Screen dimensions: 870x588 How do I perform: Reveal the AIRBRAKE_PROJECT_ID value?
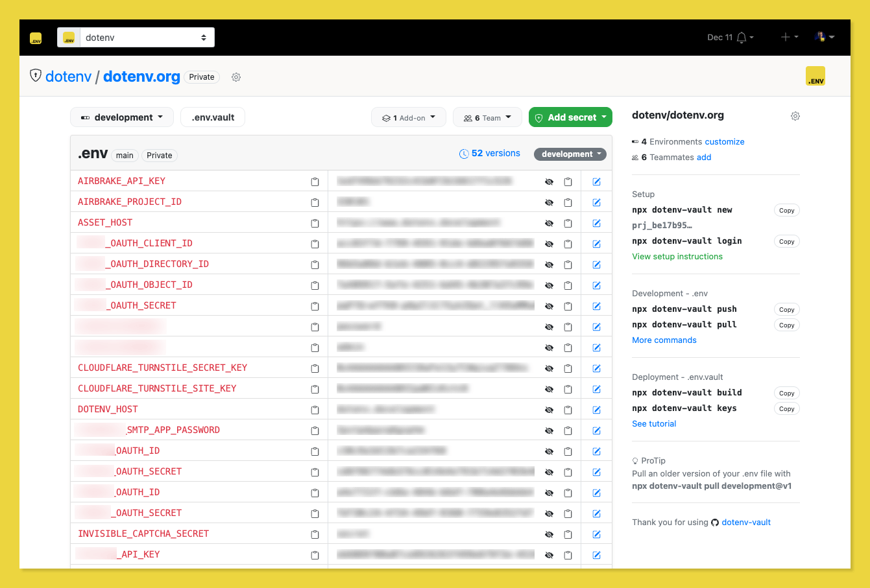coord(549,203)
